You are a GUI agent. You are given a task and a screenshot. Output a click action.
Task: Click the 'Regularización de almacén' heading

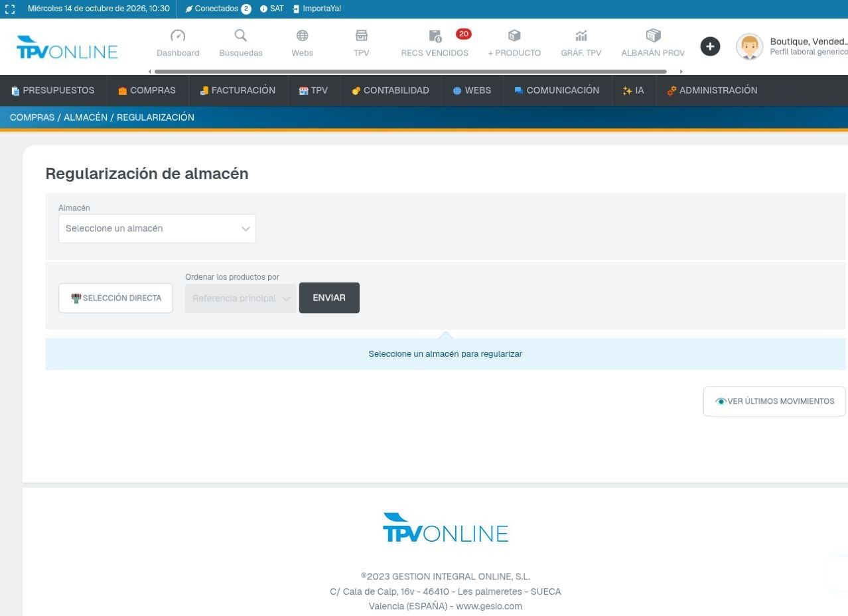(x=147, y=174)
